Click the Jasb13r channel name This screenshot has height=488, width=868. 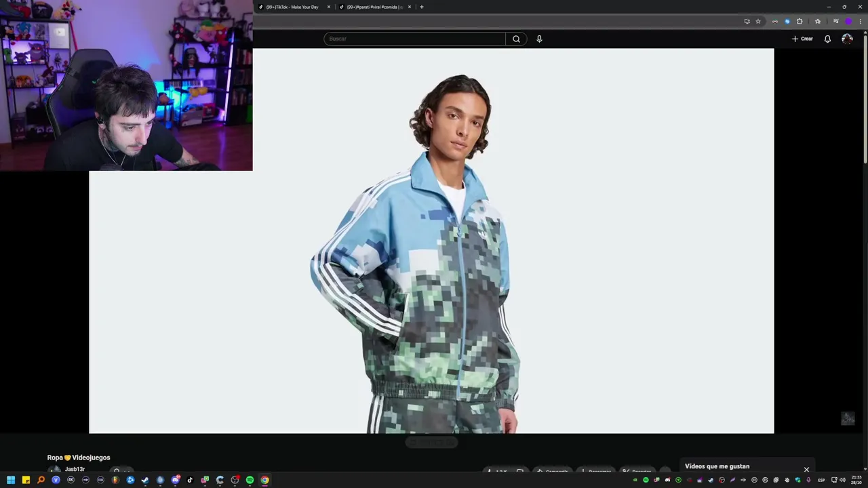(x=75, y=469)
